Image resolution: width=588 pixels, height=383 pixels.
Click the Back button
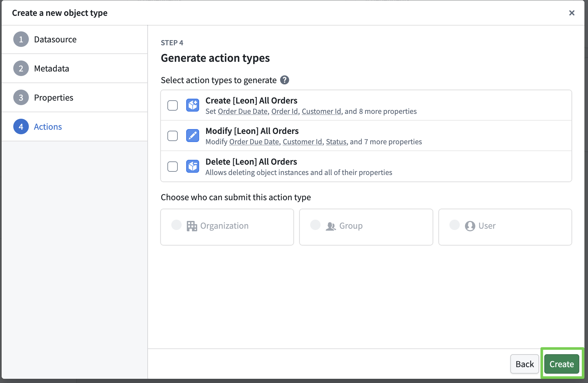(524, 364)
